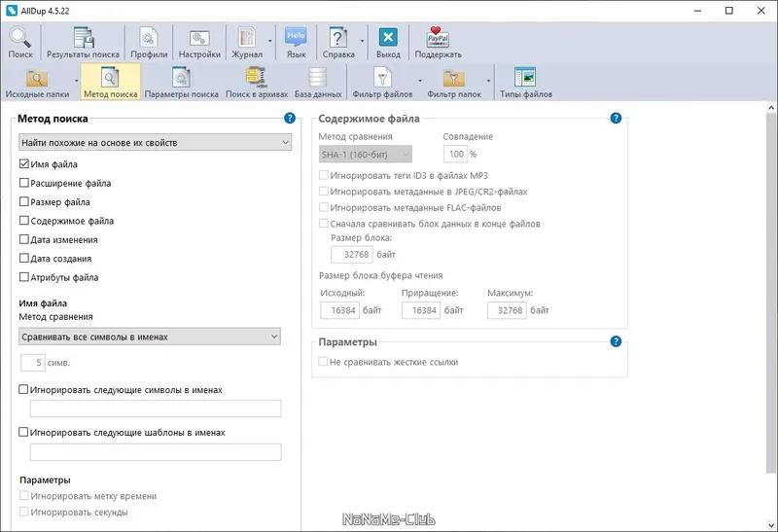This screenshot has height=532, width=778.
Task: Open Настройки settings icon
Action: [199, 43]
